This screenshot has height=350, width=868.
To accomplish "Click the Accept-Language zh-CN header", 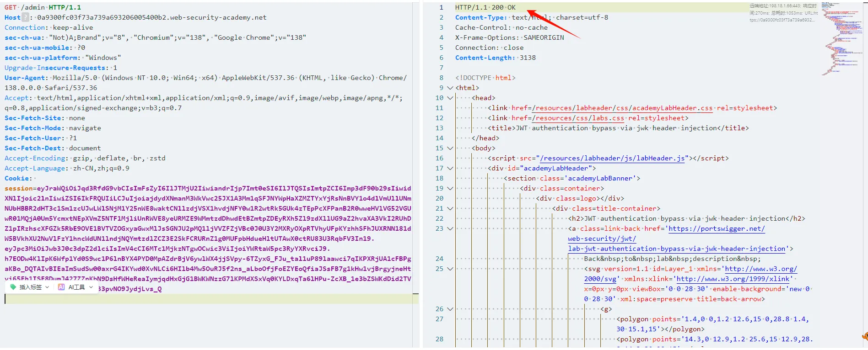I will 67,168.
